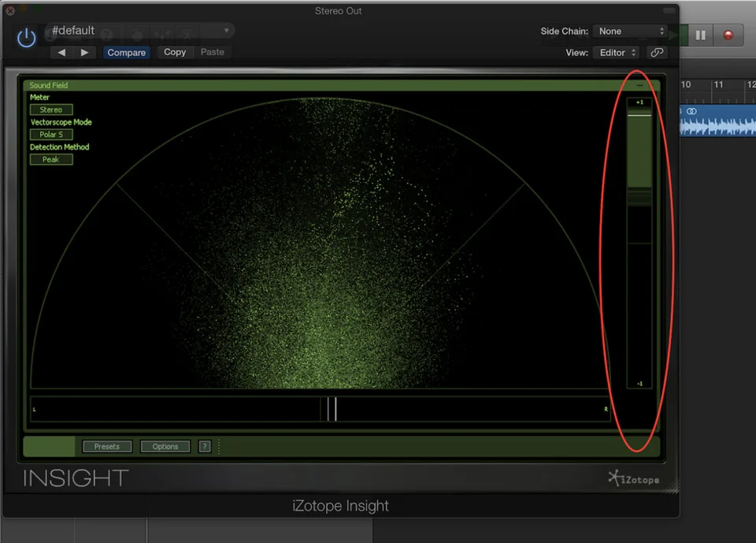Click the INSIGHT product name
Image resolution: width=756 pixels, height=543 pixels.
76,478
